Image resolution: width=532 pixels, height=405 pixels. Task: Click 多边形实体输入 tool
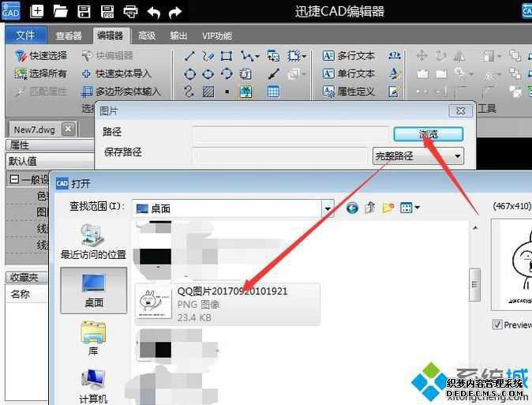click(121, 91)
